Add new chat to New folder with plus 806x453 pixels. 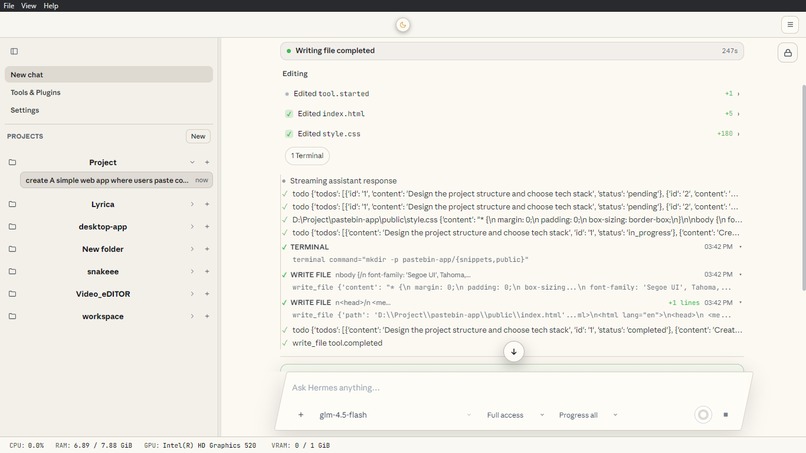tap(207, 249)
